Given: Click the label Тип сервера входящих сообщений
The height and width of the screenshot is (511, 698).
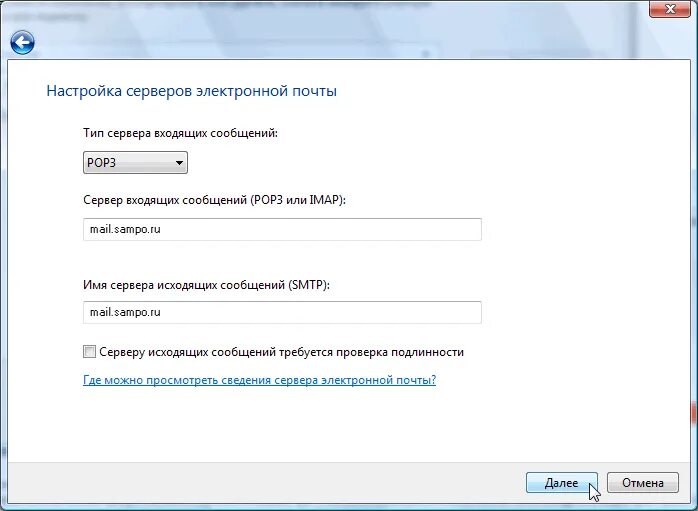Looking at the screenshot, I should pos(180,133).
